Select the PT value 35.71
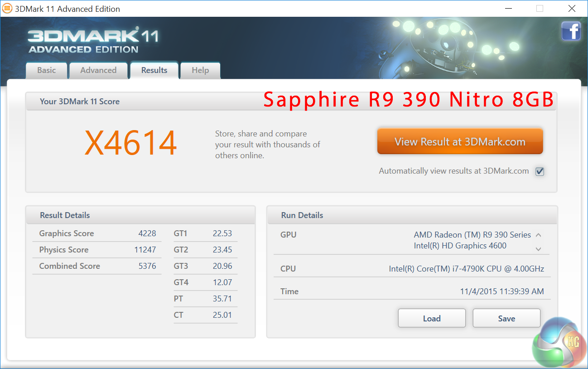Image resolution: width=588 pixels, height=369 pixels. [x=222, y=299]
